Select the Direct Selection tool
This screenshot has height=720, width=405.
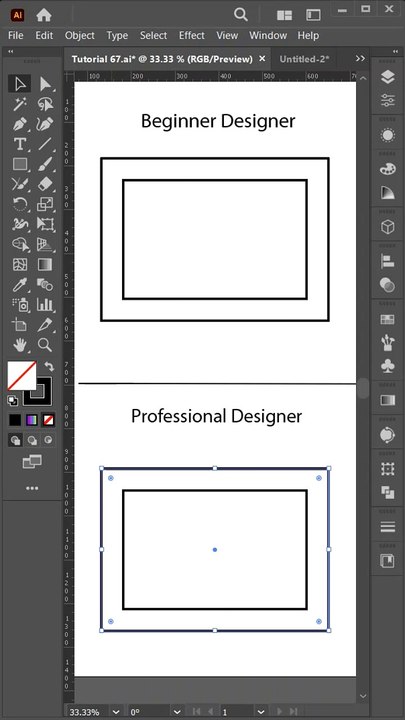(45, 84)
